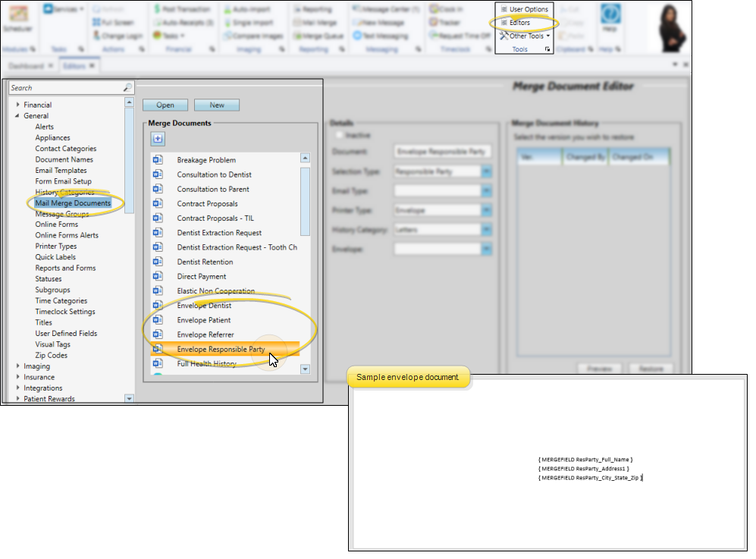Expand the Financial tree node

17,105
